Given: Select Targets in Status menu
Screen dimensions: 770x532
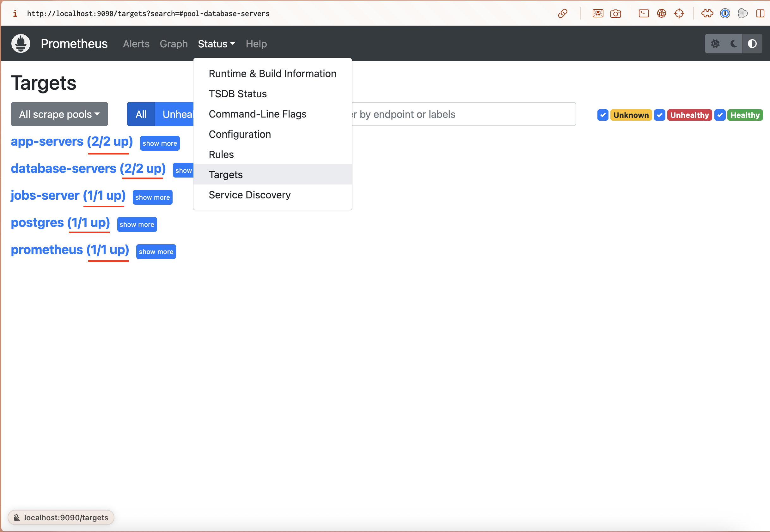Looking at the screenshot, I should click(272, 175).
